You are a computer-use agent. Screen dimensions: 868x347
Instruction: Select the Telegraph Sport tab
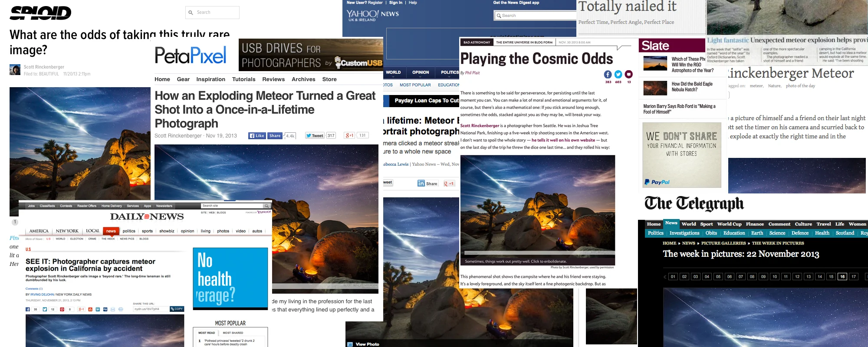tap(707, 224)
